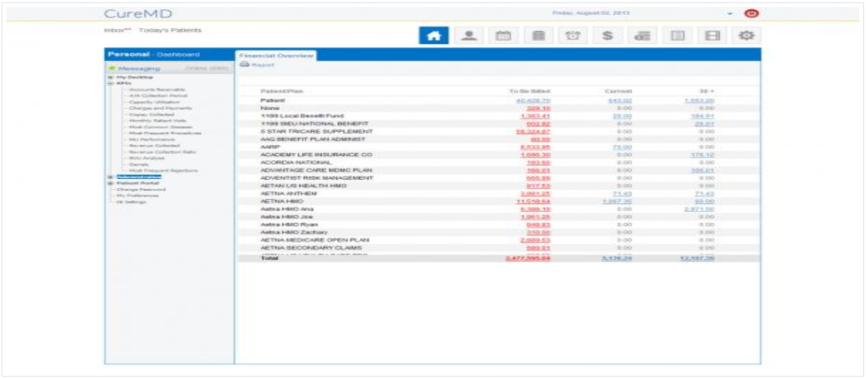
Task: Open To Be Billed for AETNA MEDICARE OPEN PLAN
Action: coord(536,240)
